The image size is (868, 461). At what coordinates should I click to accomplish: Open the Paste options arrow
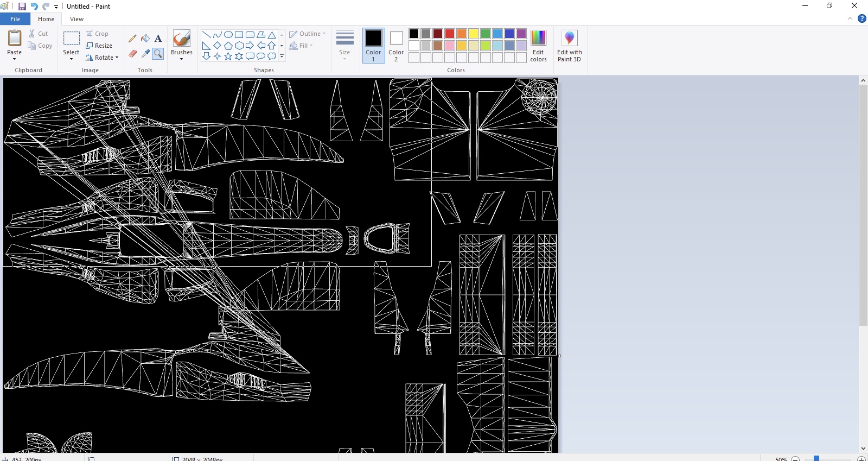15,59
